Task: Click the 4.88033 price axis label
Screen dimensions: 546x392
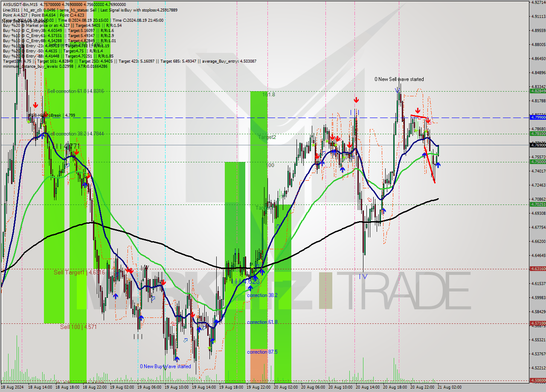Action: (x=538, y=44)
